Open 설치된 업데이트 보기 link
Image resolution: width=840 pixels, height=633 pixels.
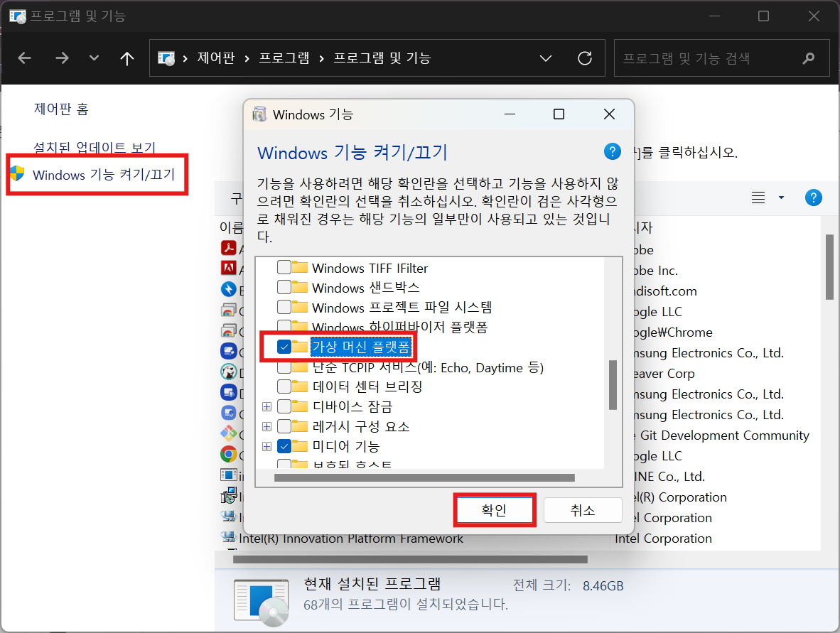[95, 147]
